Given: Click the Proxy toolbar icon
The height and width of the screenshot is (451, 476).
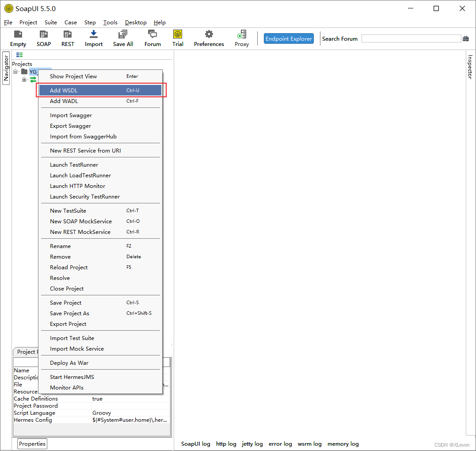Looking at the screenshot, I should pyautogui.click(x=242, y=34).
